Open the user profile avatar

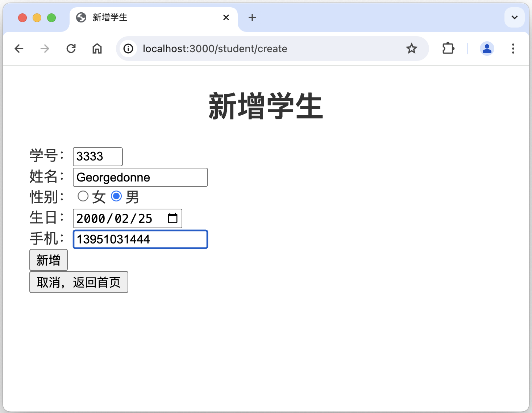pos(487,49)
